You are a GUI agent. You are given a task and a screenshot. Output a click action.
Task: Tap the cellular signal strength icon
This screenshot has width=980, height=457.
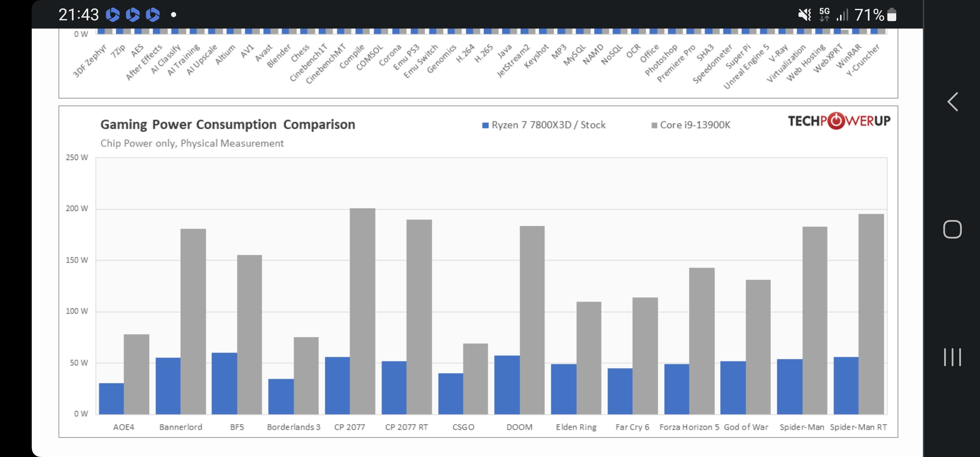click(x=842, y=15)
